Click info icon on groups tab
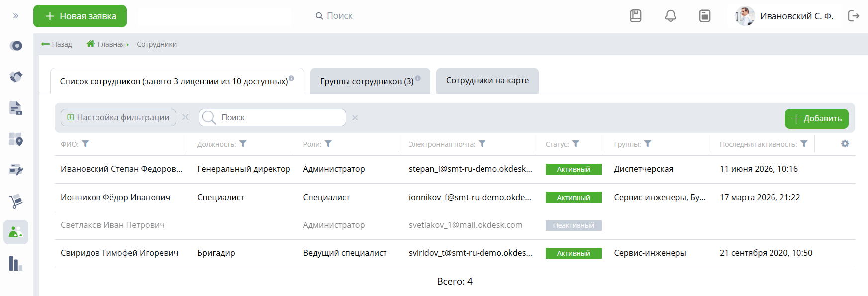 [x=418, y=78]
